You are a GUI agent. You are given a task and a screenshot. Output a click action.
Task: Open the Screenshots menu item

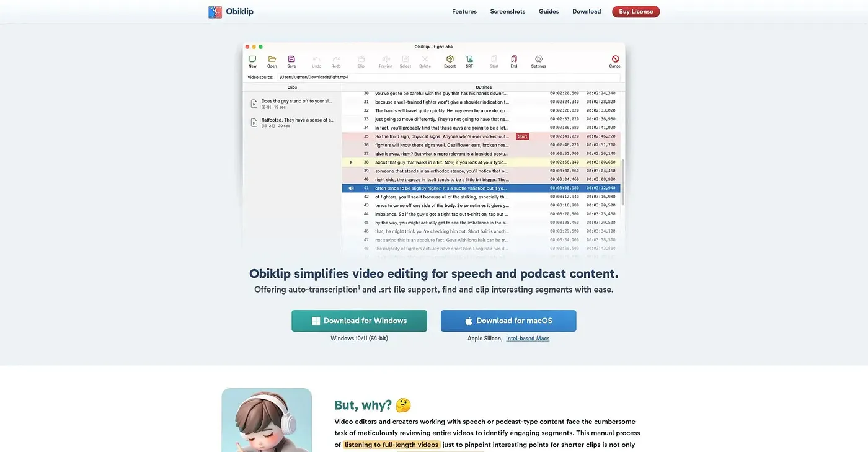pyautogui.click(x=508, y=12)
